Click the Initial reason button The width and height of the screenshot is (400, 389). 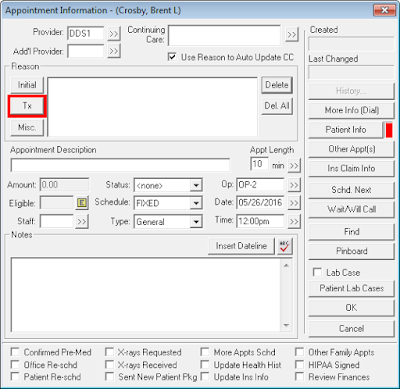[x=27, y=85]
